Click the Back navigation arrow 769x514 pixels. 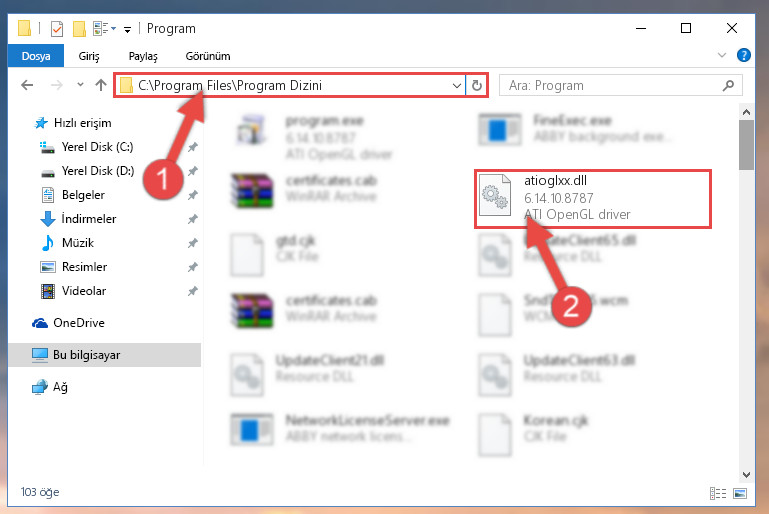click(x=27, y=85)
